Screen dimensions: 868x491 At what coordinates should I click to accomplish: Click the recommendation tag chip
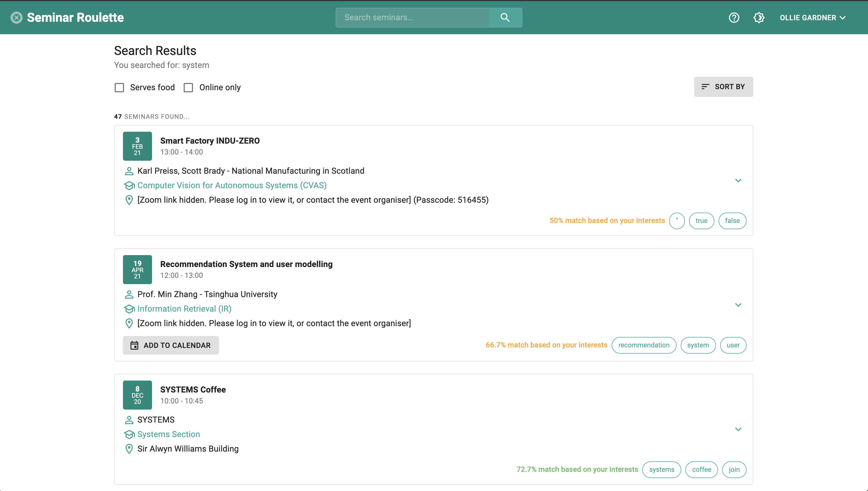(644, 345)
